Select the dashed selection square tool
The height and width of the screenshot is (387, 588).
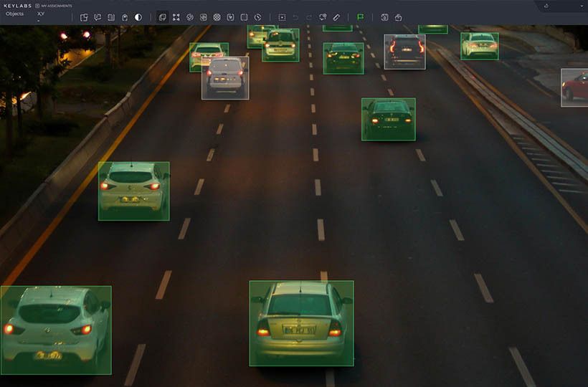(282, 17)
